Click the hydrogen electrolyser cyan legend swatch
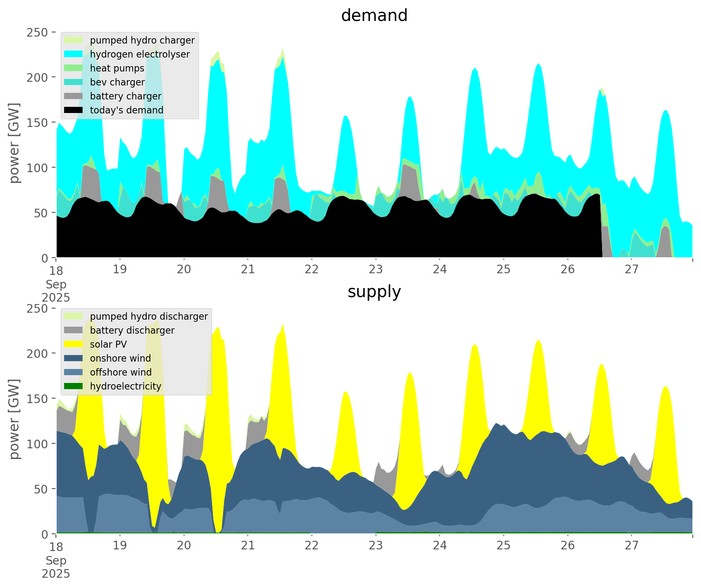701x588 pixels. pyautogui.click(x=74, y=54)
